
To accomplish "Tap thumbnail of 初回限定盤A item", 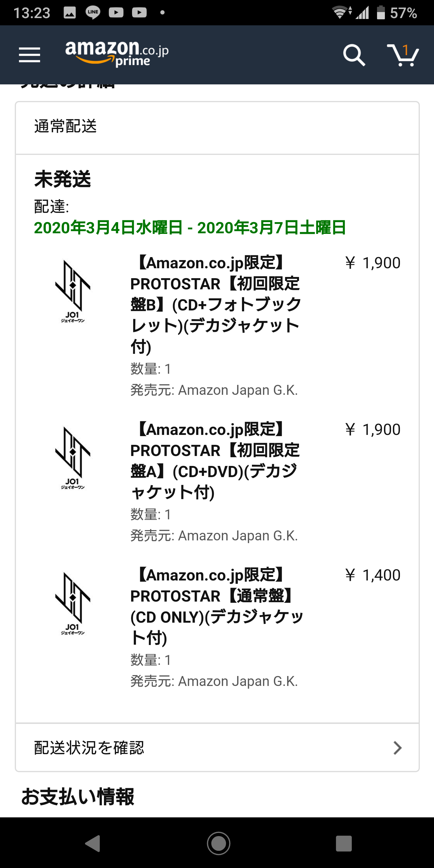I will (73, 458).
